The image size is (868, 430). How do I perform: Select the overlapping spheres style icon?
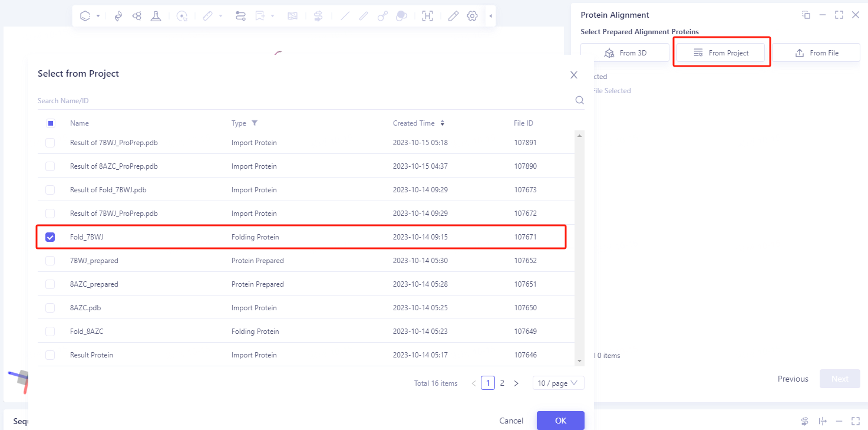click(401, 16)
